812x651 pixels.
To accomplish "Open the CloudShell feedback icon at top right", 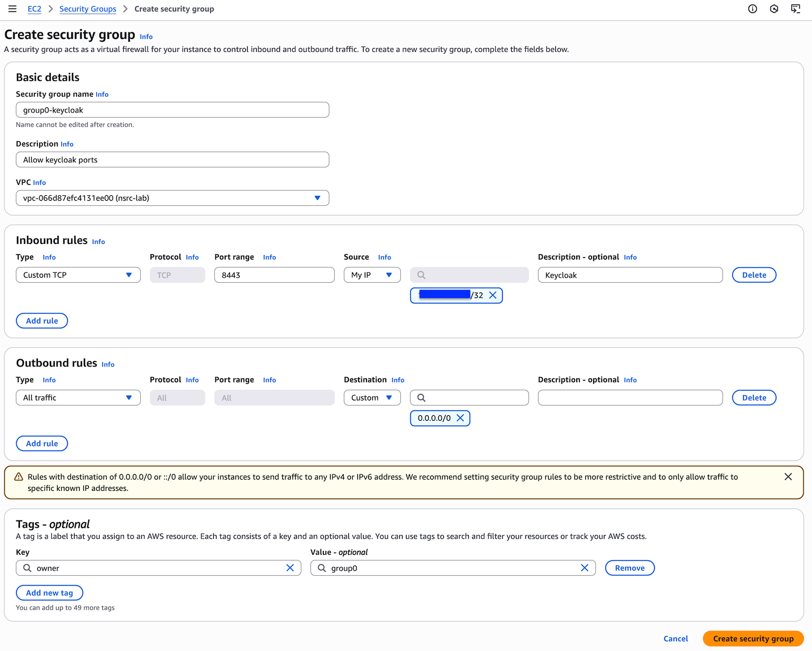I will pos(796,9).
